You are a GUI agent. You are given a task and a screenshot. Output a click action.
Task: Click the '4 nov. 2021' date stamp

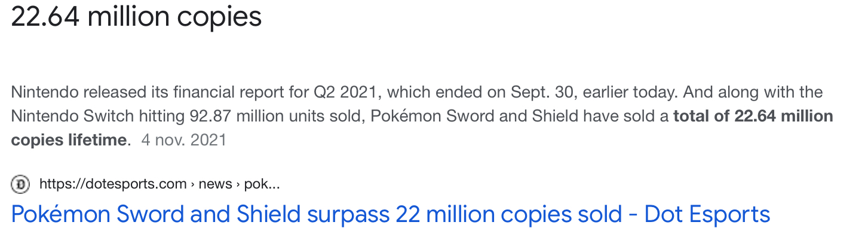click(x=184, y=141)
